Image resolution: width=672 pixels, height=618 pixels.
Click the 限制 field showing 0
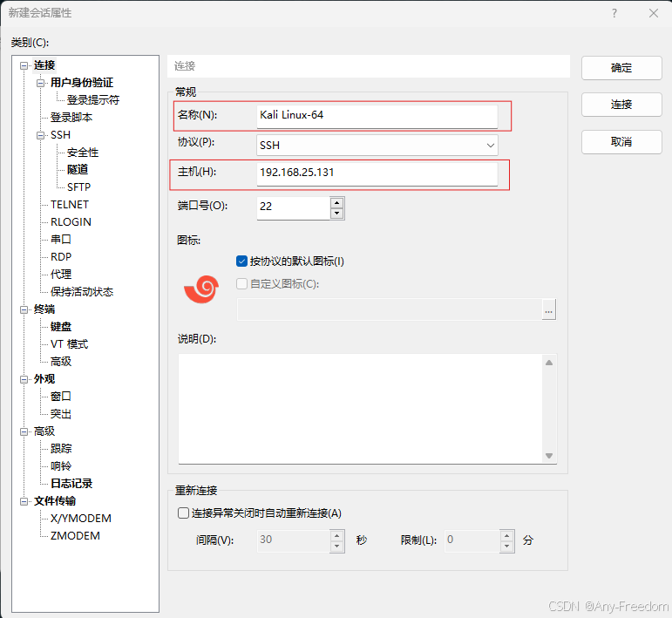472,541
